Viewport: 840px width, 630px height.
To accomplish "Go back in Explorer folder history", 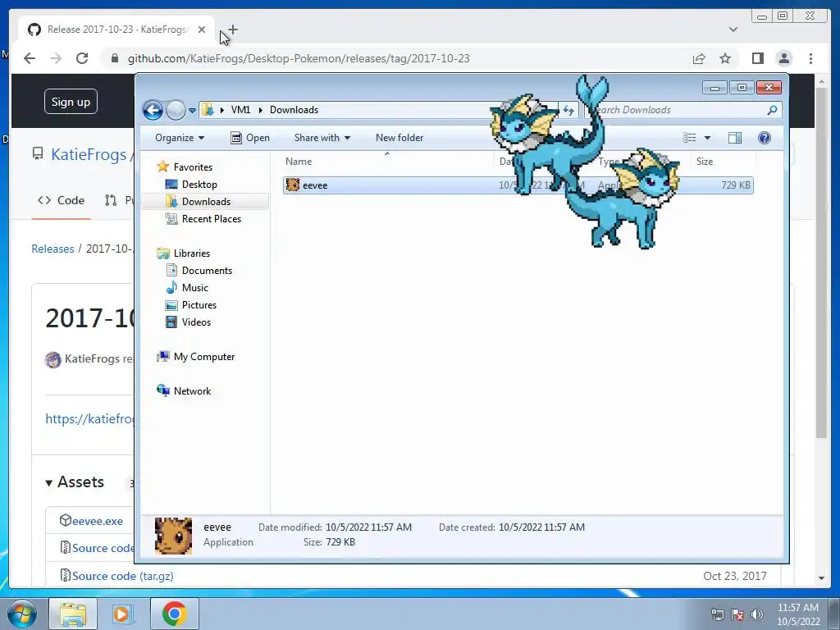I will click(x=153, y=111).
